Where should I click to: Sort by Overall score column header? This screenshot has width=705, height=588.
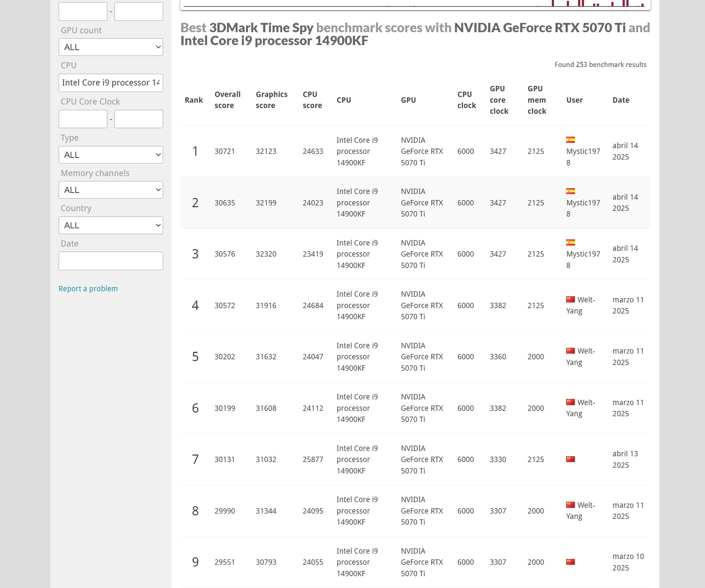pyautogui.click(x=227, y=100)
